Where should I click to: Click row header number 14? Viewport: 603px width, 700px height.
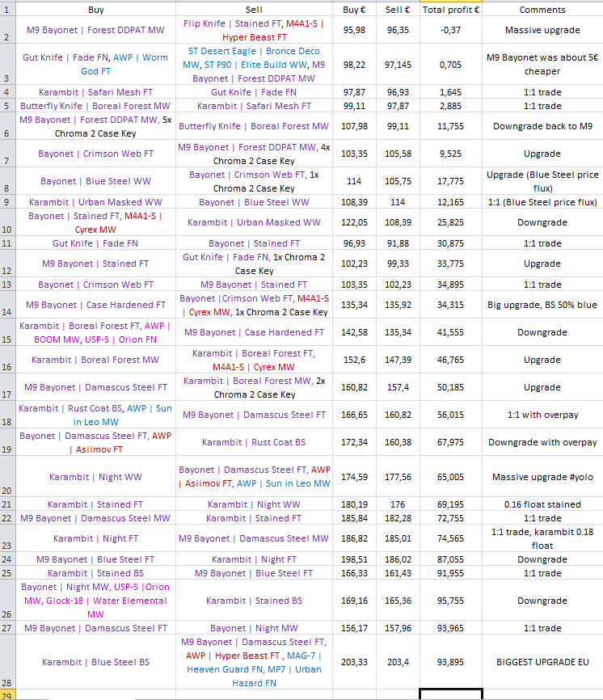7,305
